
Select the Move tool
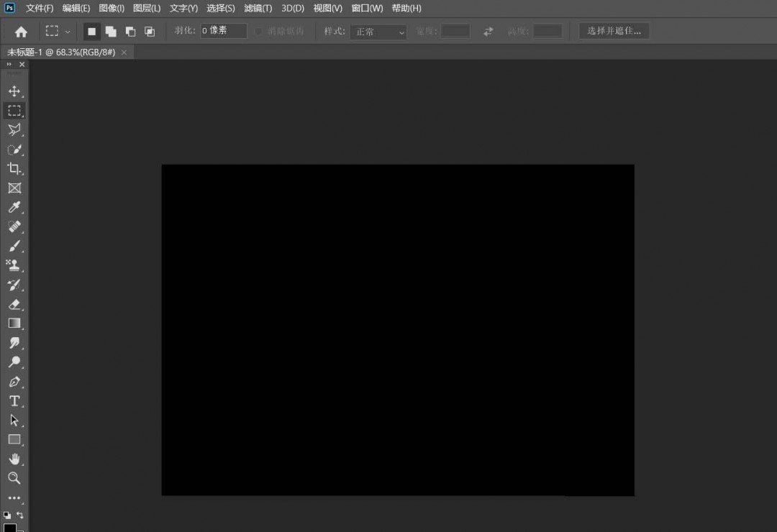[x=15, y=91]
